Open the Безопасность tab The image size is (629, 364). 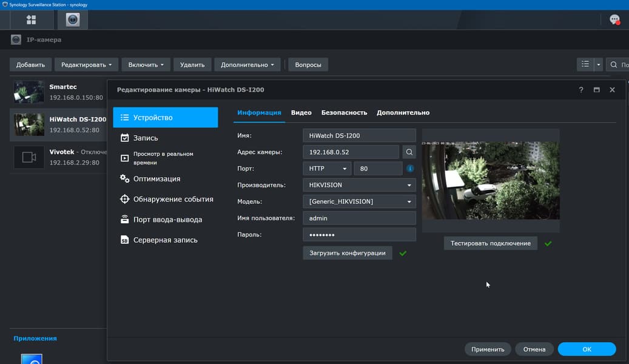[344, 113]
